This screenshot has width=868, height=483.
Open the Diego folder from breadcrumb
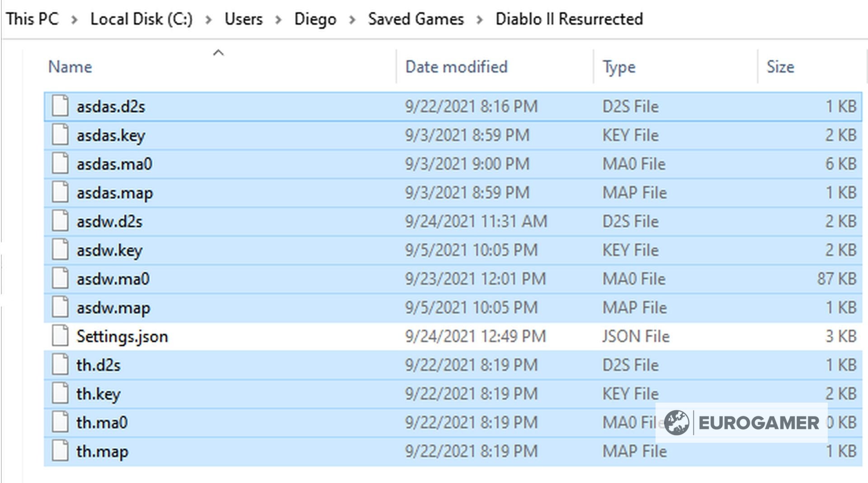[315, 19]
